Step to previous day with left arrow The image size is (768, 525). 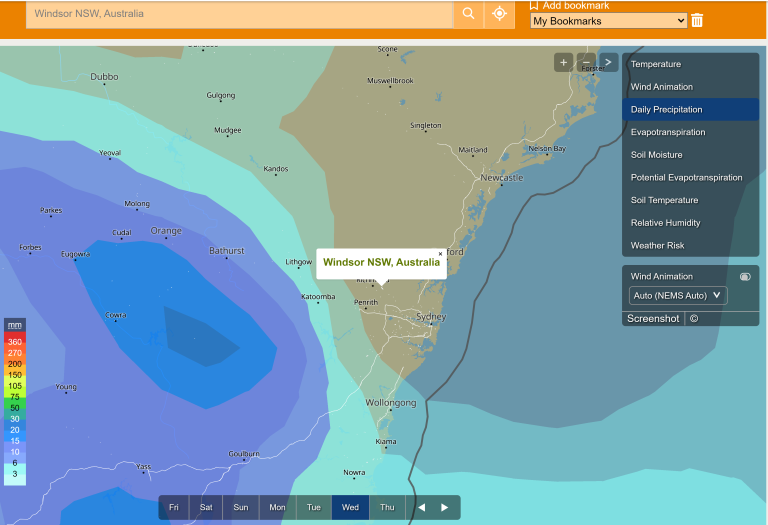pyautogui.click(x=421, y=507)
